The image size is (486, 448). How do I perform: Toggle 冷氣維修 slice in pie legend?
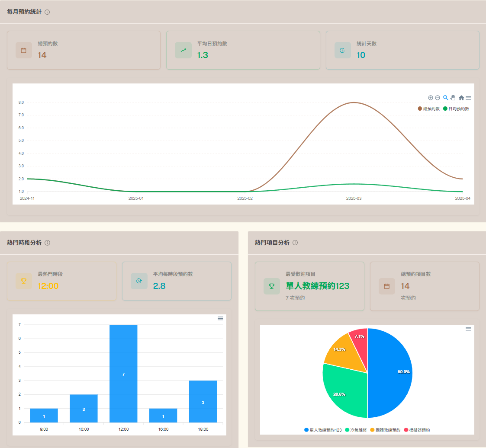click(x=356, y=430)
